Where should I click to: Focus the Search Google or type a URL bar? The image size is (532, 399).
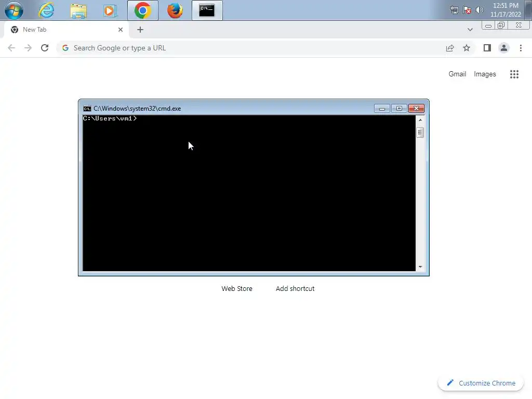coord(251,48)
